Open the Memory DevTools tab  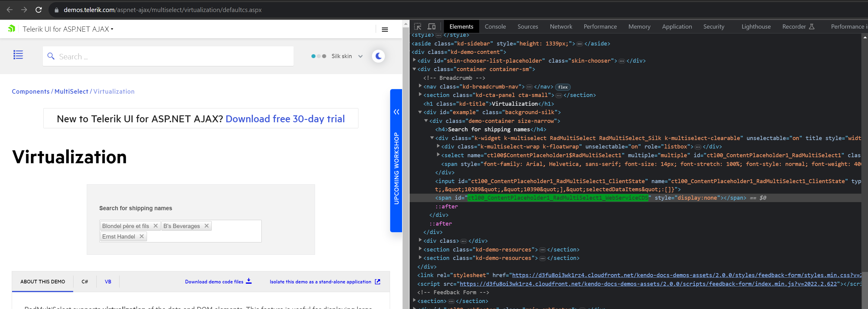(x=639, y=27)
